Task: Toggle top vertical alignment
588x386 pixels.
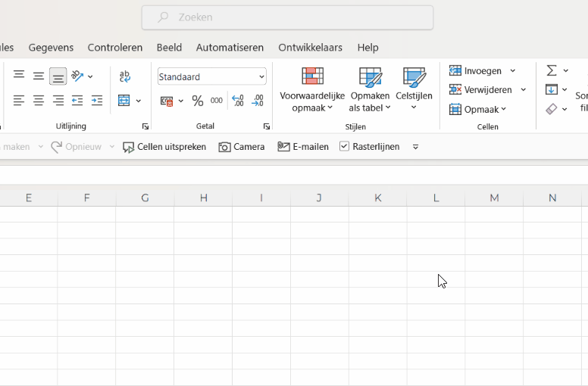Action: tap(19, 76)
